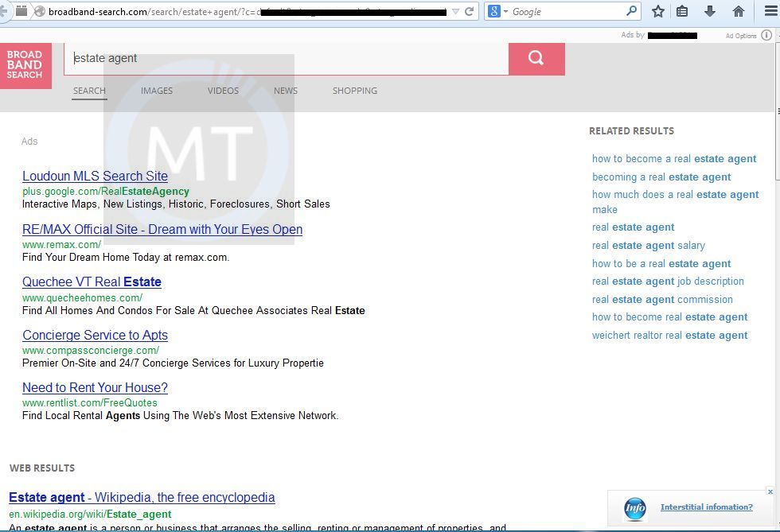Dismiss the interstitial popup with its close X
This screenshot has height=532, width=780.
point(770,491)
